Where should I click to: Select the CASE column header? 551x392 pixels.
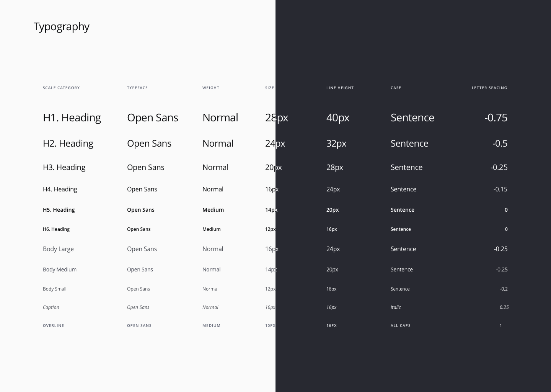[x=396, y=88]
